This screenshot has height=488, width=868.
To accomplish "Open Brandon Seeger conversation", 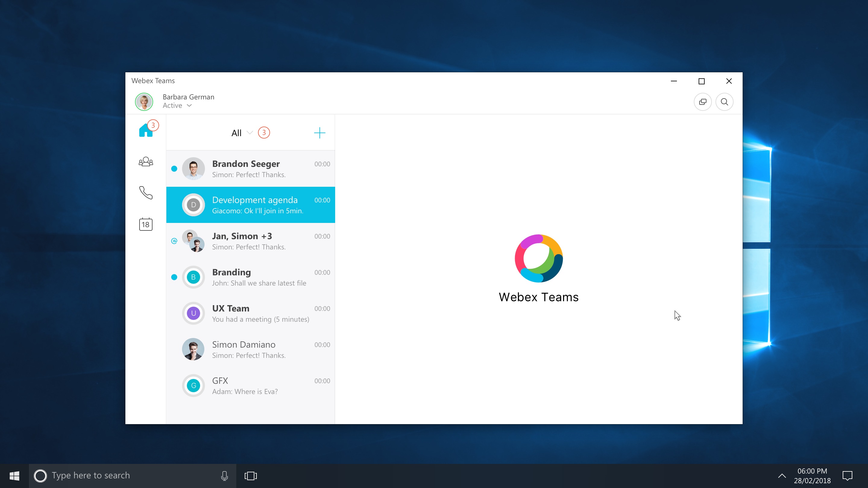I will (x=250, y=169).
